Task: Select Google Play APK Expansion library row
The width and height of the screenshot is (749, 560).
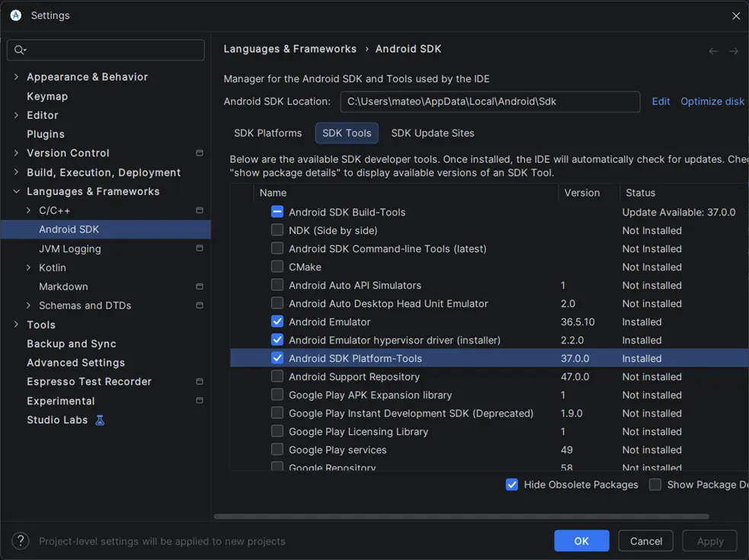Action: [x=489, y=395]
